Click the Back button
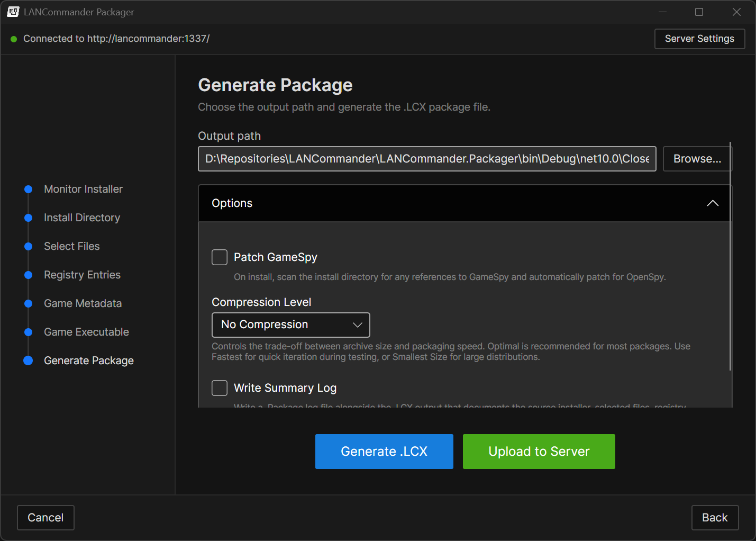756x541 pixels. 715,518
